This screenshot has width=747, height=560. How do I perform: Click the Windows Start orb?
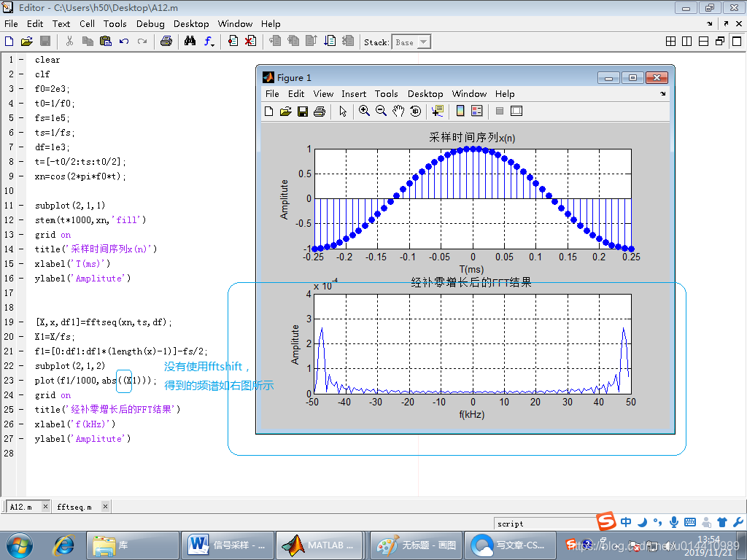tap(20, 545)
